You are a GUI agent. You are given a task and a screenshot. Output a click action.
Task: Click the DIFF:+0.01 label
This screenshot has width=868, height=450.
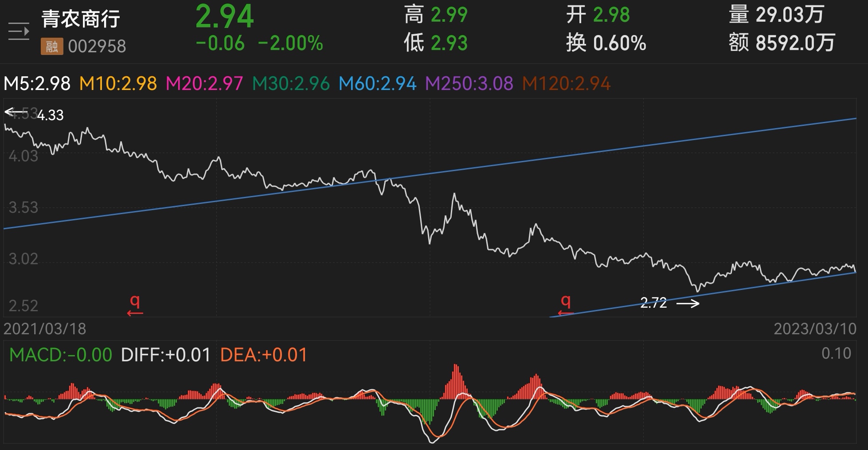click(166, 355)
